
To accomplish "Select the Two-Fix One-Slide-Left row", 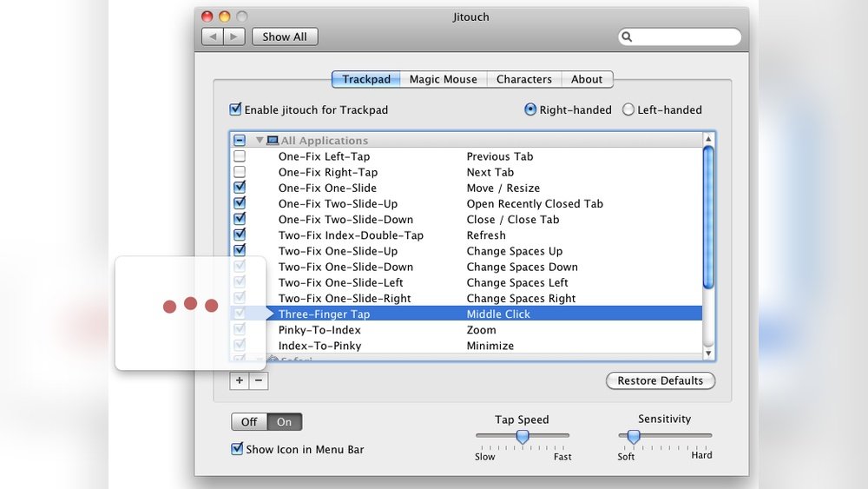I will coord(466,282).
